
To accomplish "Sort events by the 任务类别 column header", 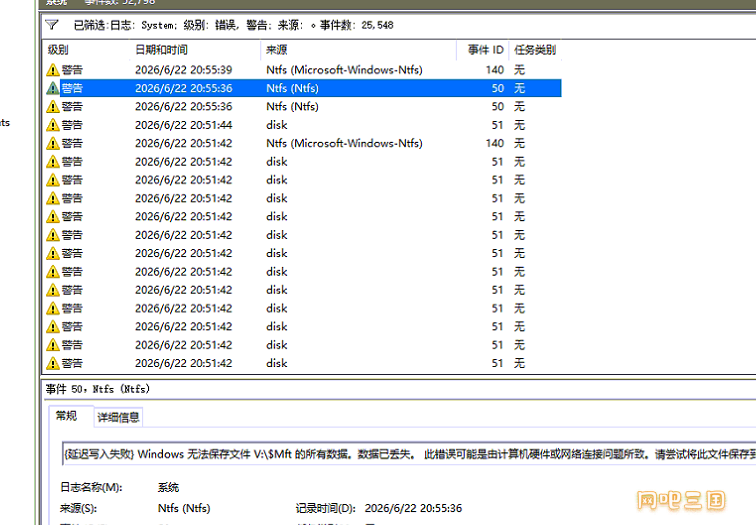I will (x=535, y=50).
